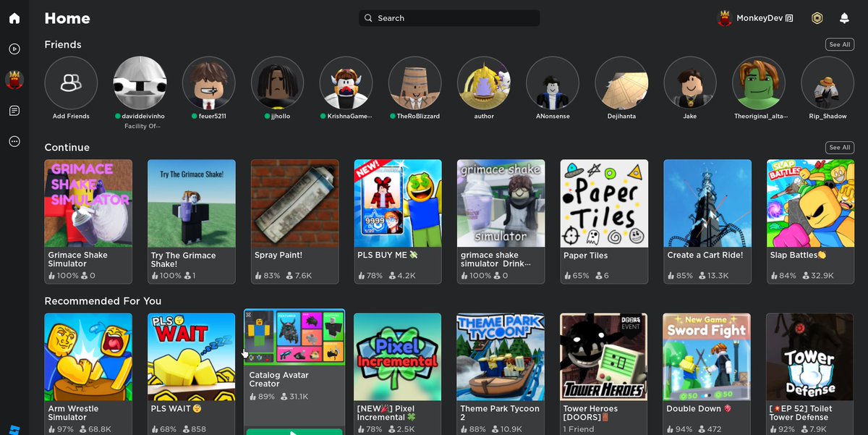Open the Tower Heroes DOORS thumbnail

coord(605,357)
